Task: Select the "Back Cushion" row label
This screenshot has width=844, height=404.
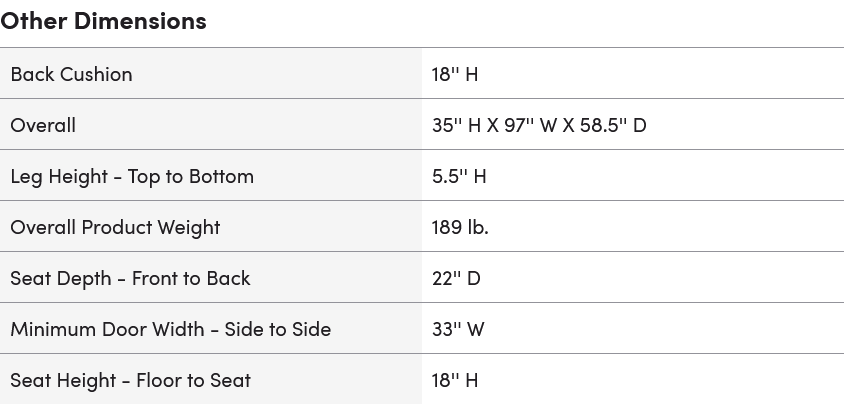Action: (71, 73)
